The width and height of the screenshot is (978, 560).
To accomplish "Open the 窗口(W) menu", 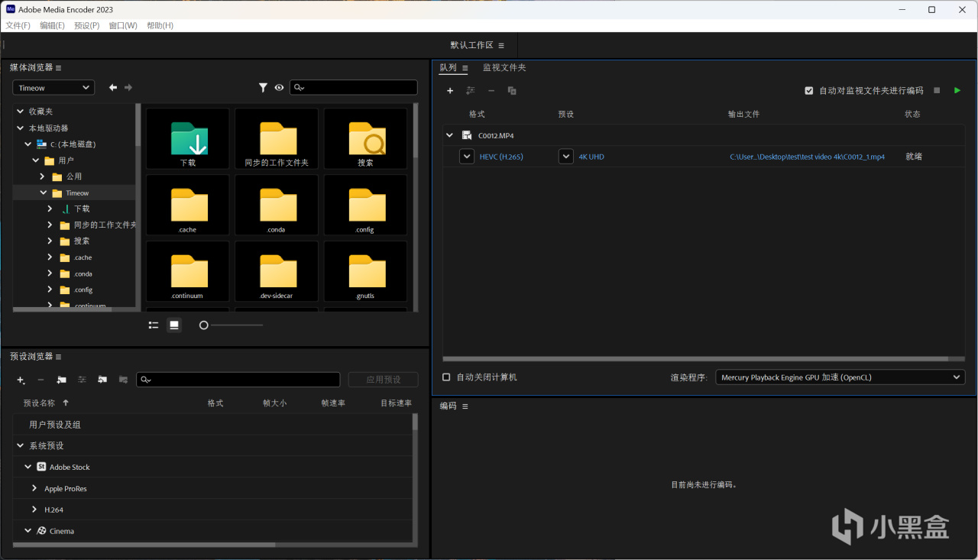I will click(123, 25).
